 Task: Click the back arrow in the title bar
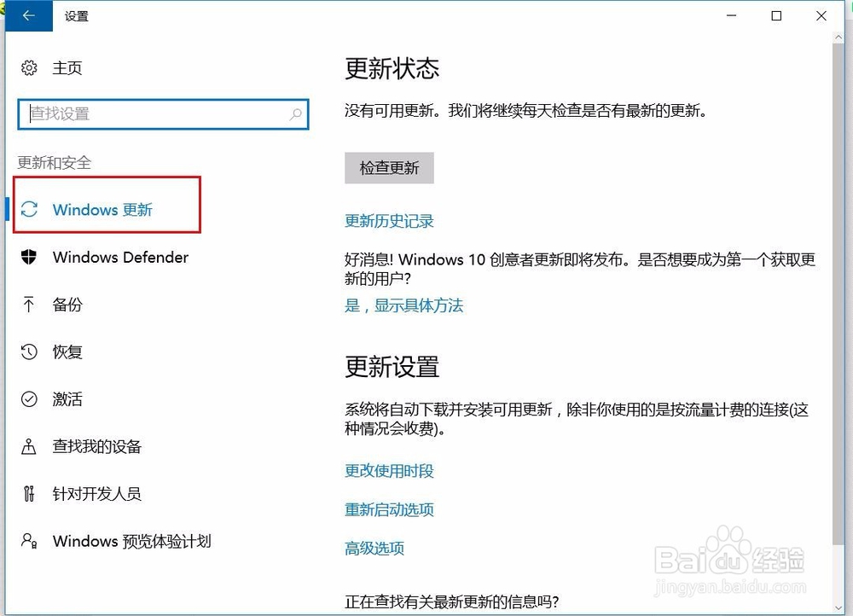[x=29, y=15]
